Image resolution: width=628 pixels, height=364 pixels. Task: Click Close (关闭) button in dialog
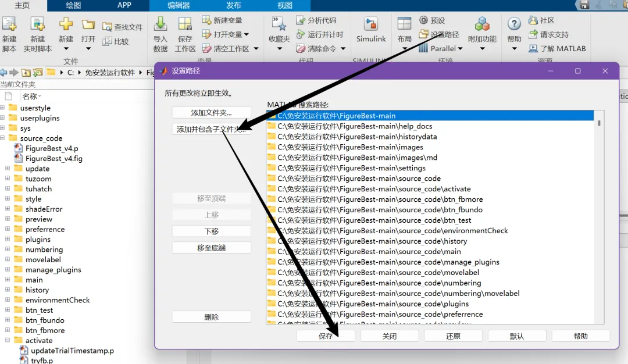[x=389, y=336]
